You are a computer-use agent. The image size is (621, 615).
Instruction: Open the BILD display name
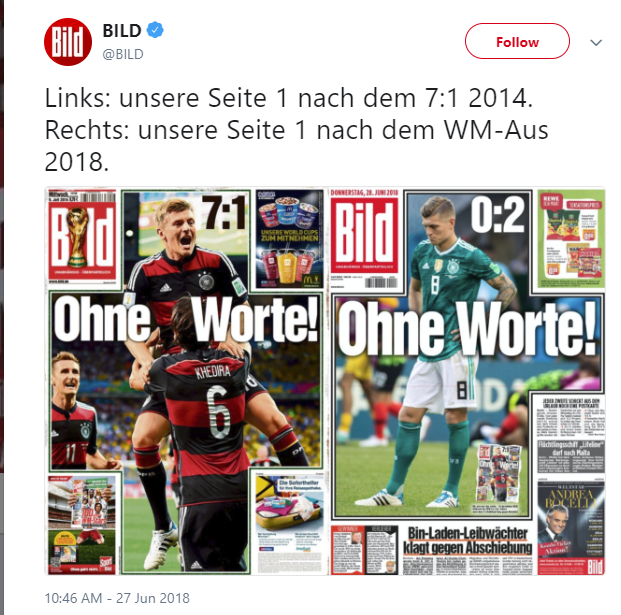[x=122, y=30]
